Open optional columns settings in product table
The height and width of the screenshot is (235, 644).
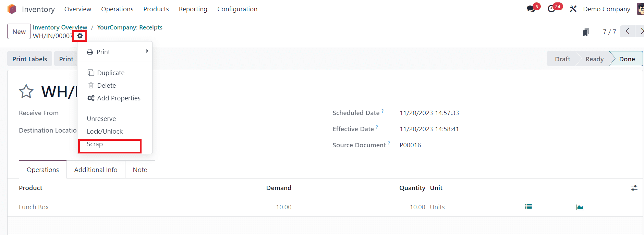point(634,188)
